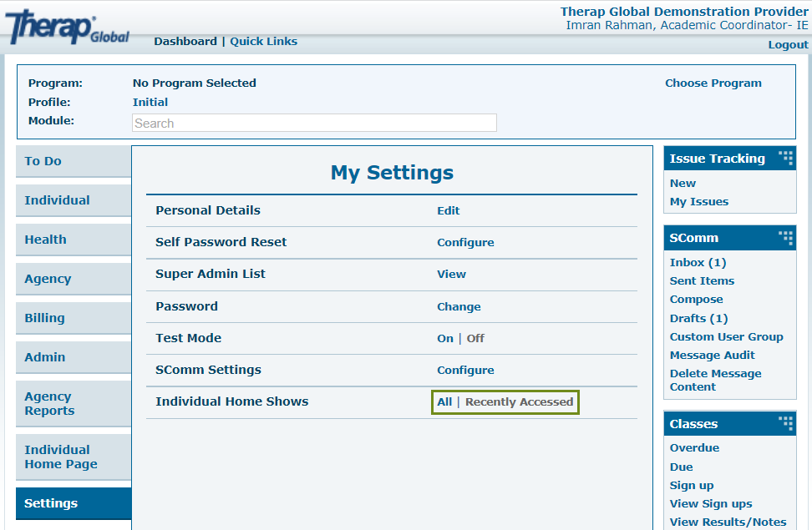The image size is (812, 530).
Task: Click Sign up under Classes
Action: pyautogui.click(x=692, y=486)
